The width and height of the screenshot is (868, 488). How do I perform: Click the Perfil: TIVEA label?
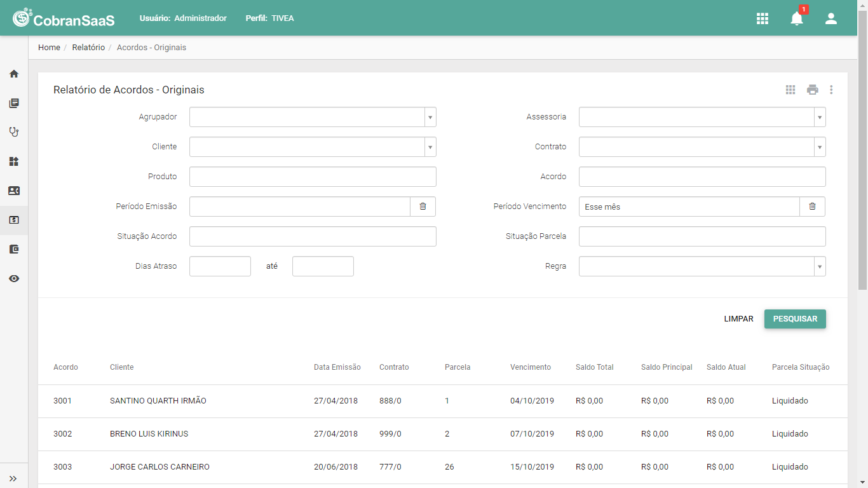(x=270, y=18)
